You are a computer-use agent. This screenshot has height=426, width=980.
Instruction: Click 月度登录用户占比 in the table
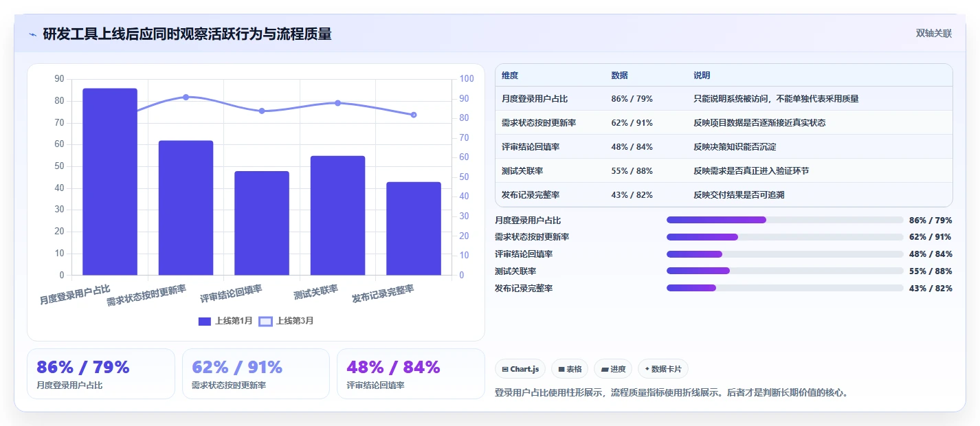tap(535, 99)
